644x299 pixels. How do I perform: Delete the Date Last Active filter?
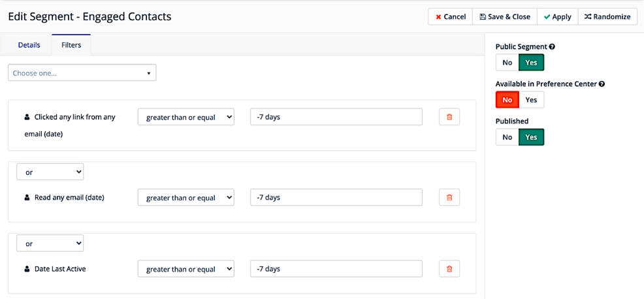click(x=449, y=268)
